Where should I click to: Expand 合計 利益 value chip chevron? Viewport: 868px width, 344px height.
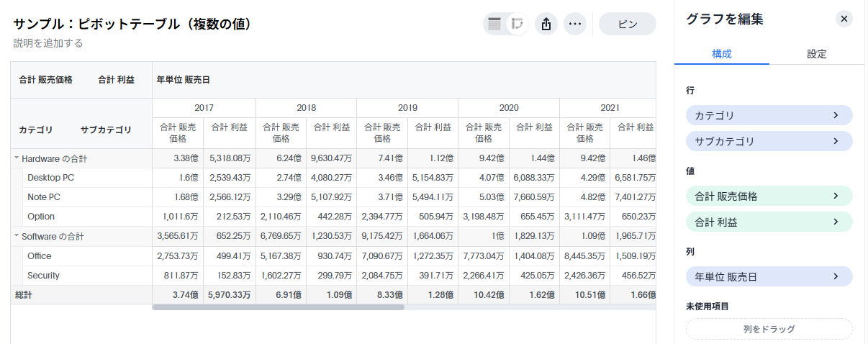pyautogui.click(x=836, y=222)
